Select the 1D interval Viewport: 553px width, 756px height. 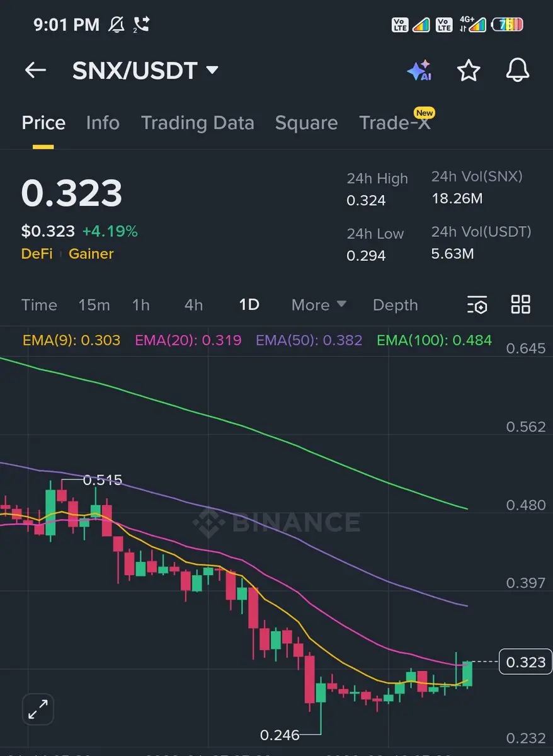pyautogui.click(x=249, y=305)
